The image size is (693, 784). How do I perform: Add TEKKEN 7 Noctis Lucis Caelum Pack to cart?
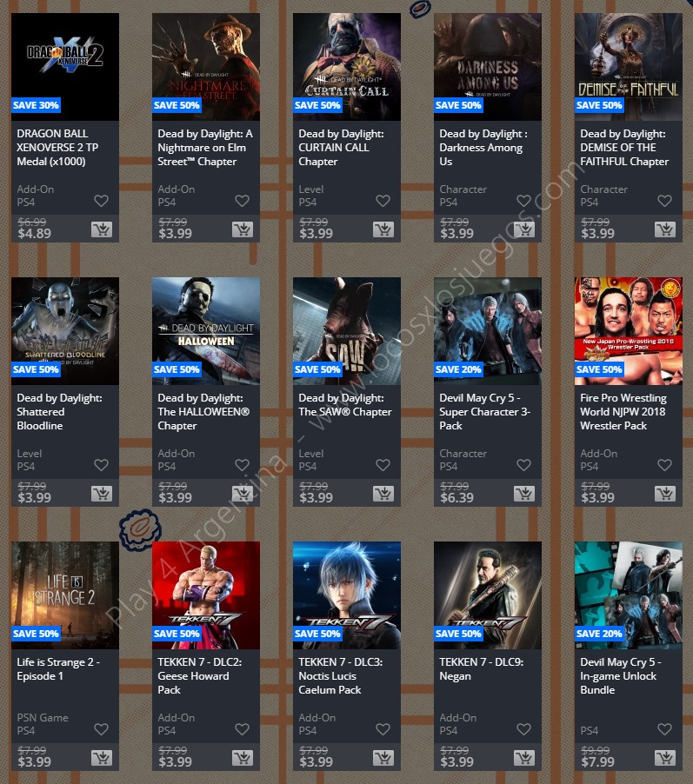pyautogui.click(x=383, y=758)
